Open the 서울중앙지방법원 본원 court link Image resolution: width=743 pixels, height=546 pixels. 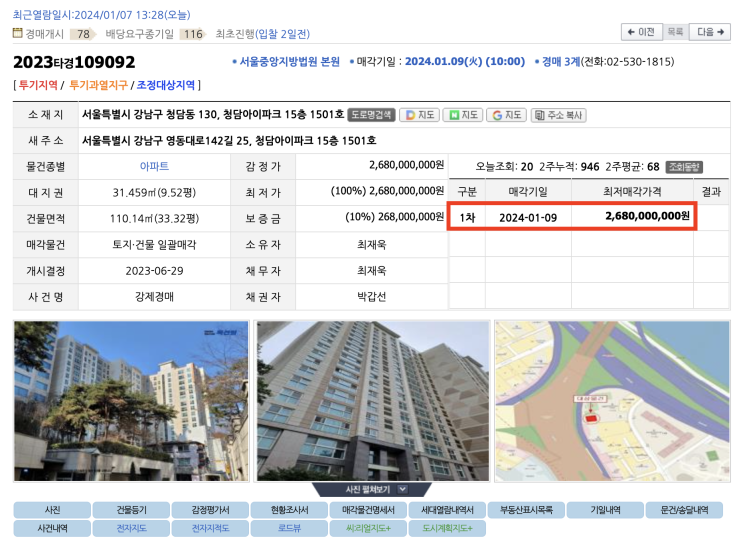[290, 62]
